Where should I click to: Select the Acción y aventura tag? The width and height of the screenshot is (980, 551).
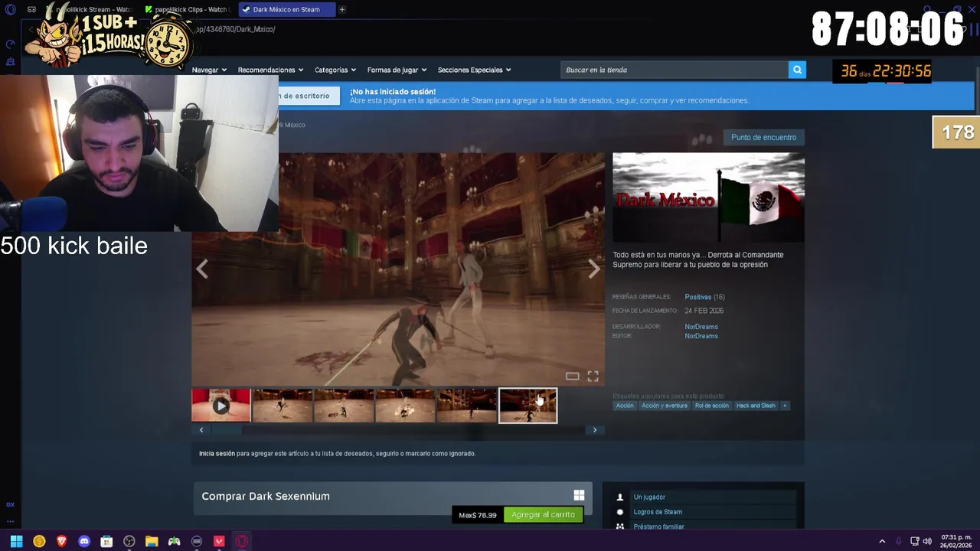point(664,406)
